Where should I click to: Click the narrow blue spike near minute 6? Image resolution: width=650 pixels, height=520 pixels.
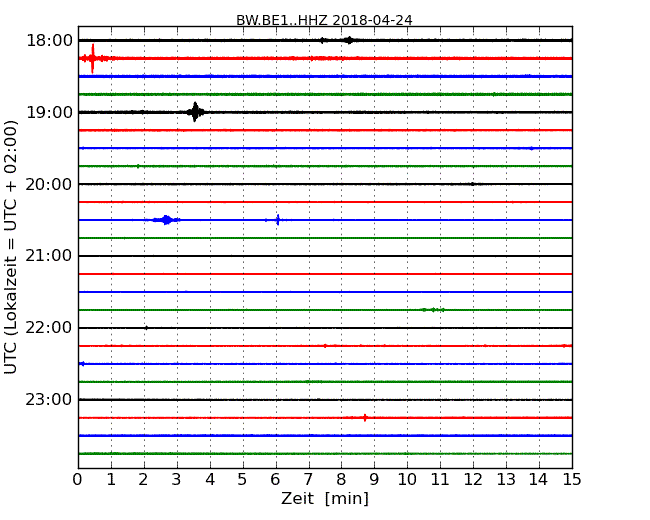[x=278, y=220]
